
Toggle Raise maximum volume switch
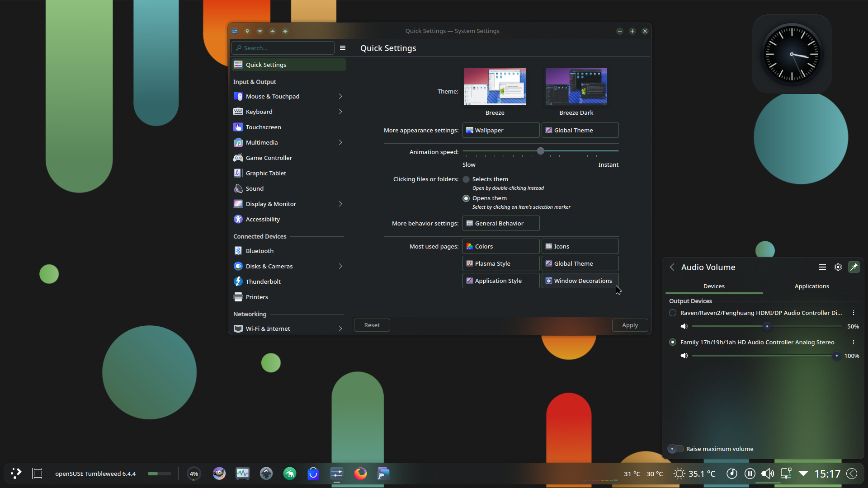[x=675, y=449]
